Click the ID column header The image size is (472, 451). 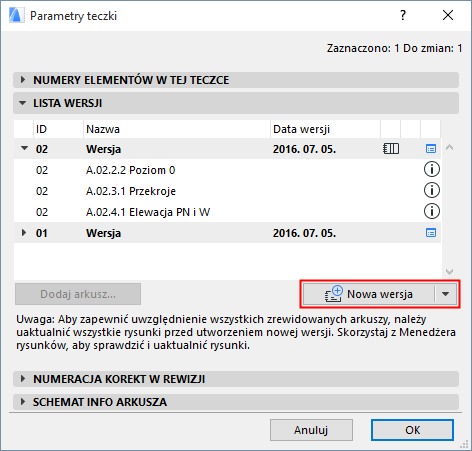click(x=58, y=129)
